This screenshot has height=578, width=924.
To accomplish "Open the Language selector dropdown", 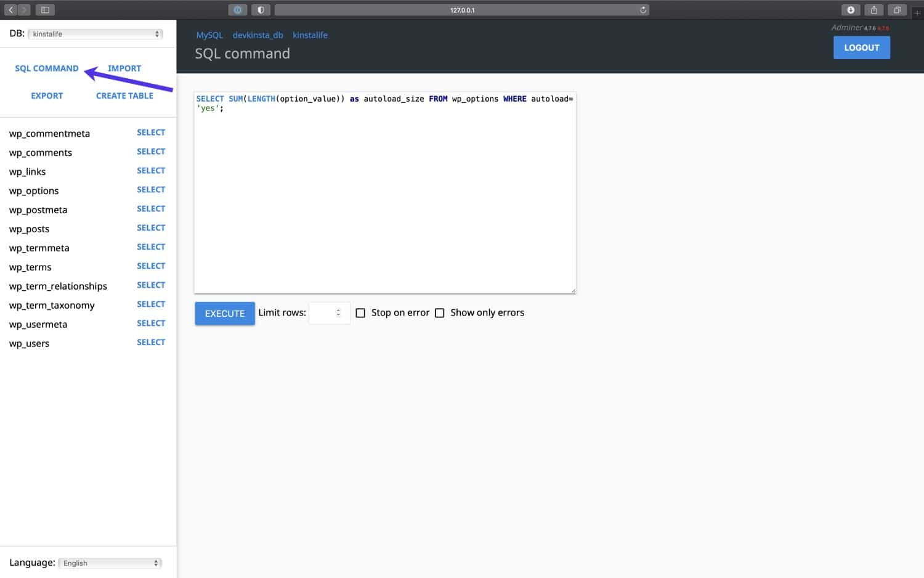I will (x=109, y=563).
